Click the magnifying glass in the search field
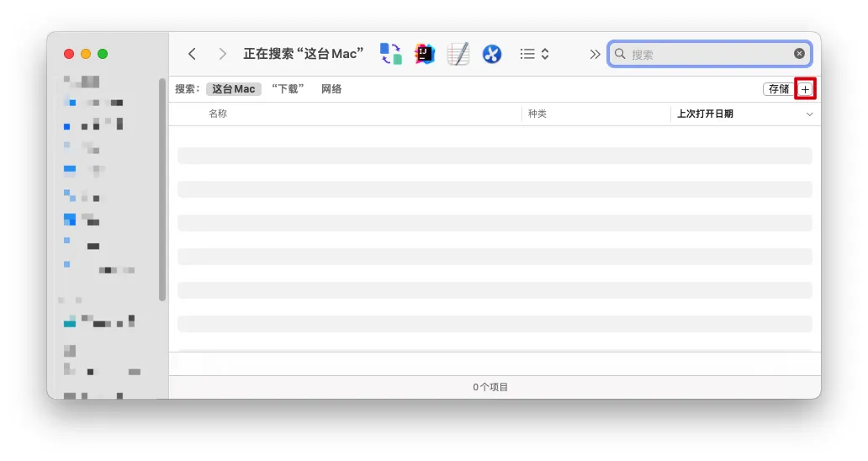 (x=620, y=54)
